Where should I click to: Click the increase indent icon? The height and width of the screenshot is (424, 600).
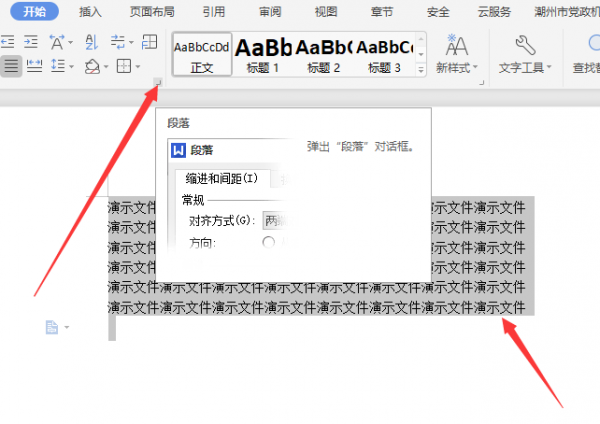coord(32,41)
